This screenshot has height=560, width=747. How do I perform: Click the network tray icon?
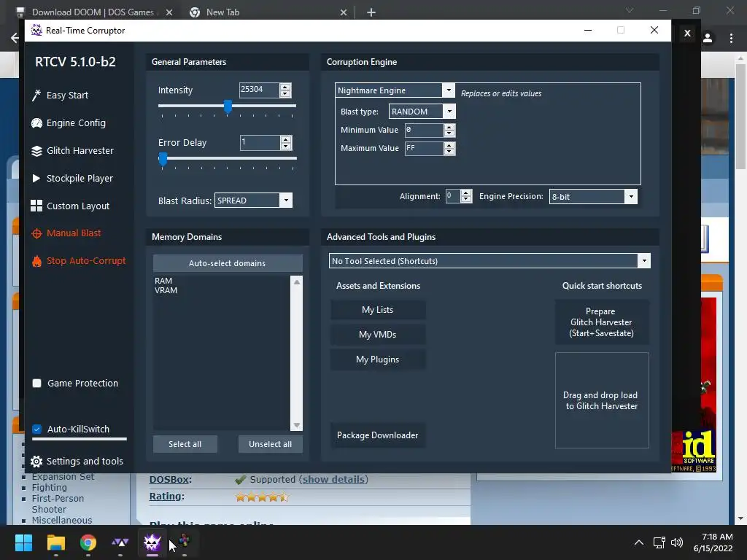[x=659, y=542]
